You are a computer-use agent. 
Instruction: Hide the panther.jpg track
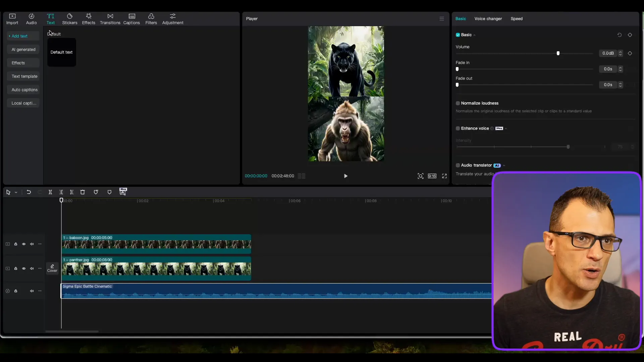point(24,268)
